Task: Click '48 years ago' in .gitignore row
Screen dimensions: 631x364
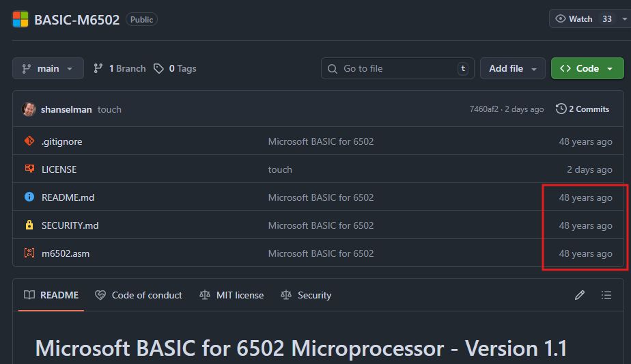Action: [585, 142]
